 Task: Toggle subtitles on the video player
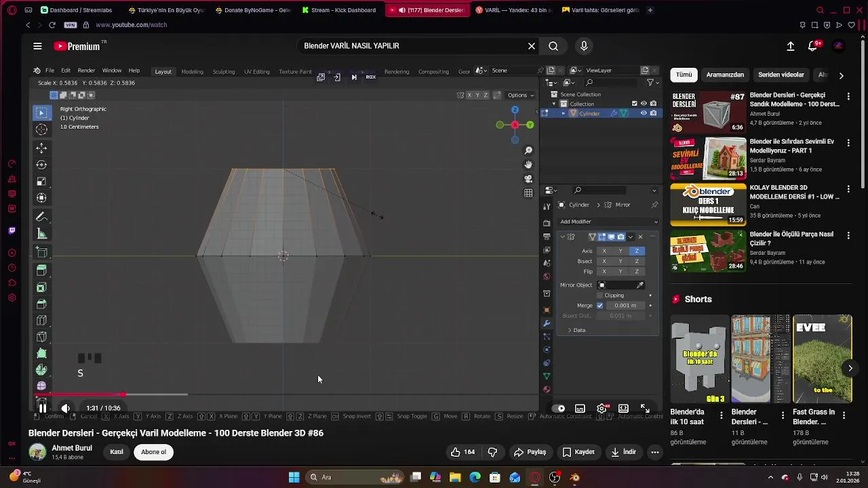580,409
